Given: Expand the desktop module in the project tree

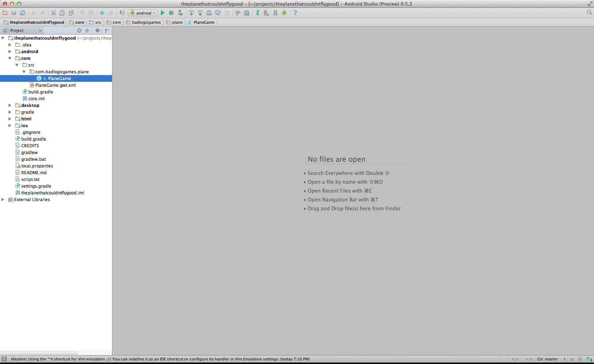Looking at the screenshot, I should pos(10,105).
